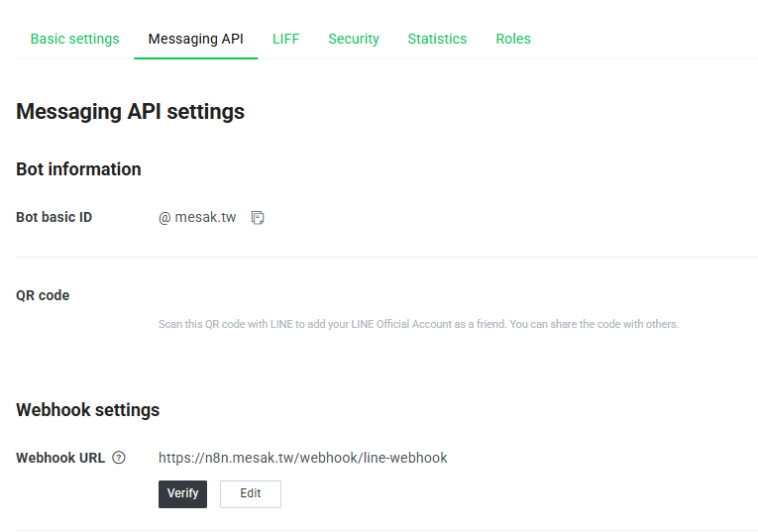Click the Edit webhook URL button
Viewport: 758px width, 532px height.
coord(251,493)
